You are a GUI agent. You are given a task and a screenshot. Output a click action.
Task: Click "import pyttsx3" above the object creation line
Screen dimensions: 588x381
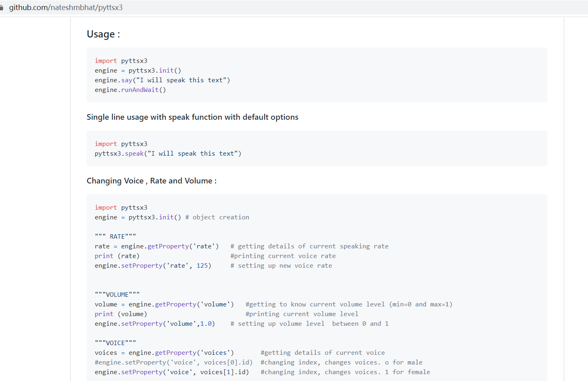[121, 208]
